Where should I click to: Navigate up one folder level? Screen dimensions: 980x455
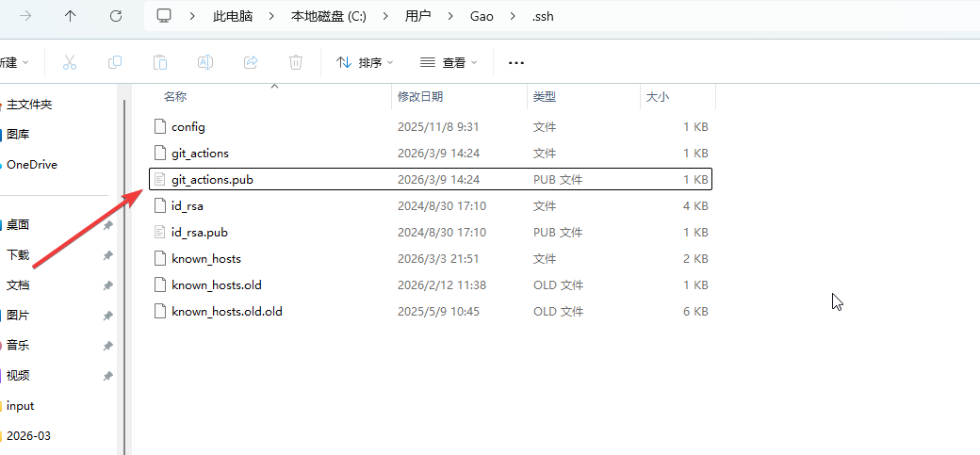pyautogui.click(x=71, y=16)
